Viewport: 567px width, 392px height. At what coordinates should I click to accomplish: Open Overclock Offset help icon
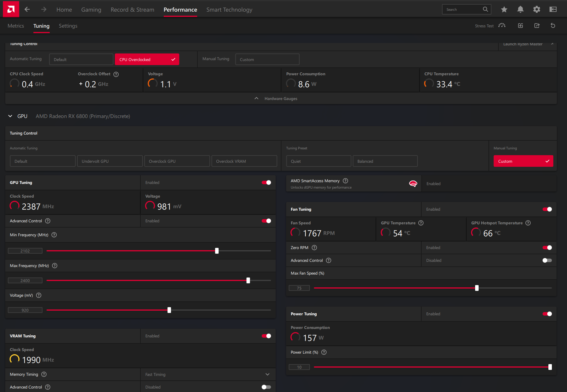coord(116,74)
